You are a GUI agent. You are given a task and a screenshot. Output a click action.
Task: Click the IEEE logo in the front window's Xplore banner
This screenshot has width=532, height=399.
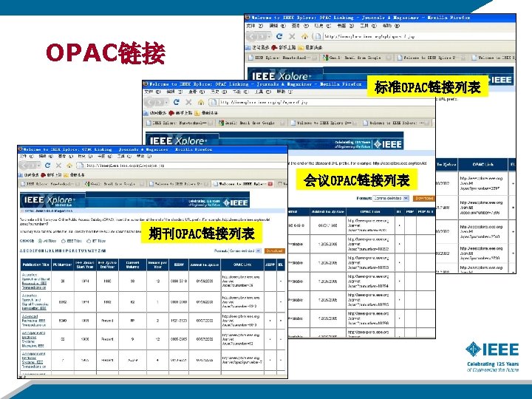coord(236,202)
